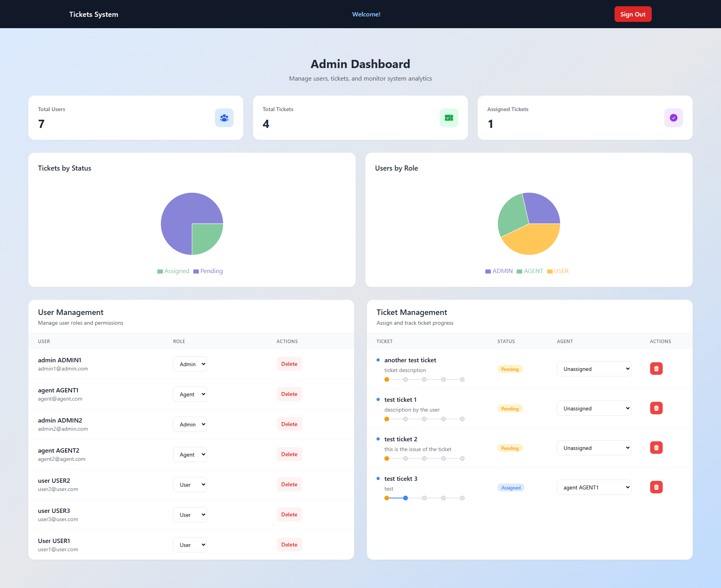The image size is (721, 588).
Task: Open role dropdown for admin ADMIN1
Action: 190,364
